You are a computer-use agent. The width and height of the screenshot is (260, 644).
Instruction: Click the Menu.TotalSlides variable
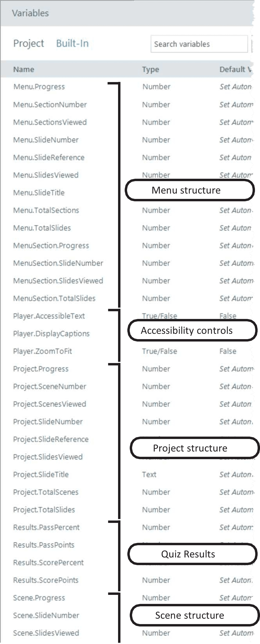[42, 228]
